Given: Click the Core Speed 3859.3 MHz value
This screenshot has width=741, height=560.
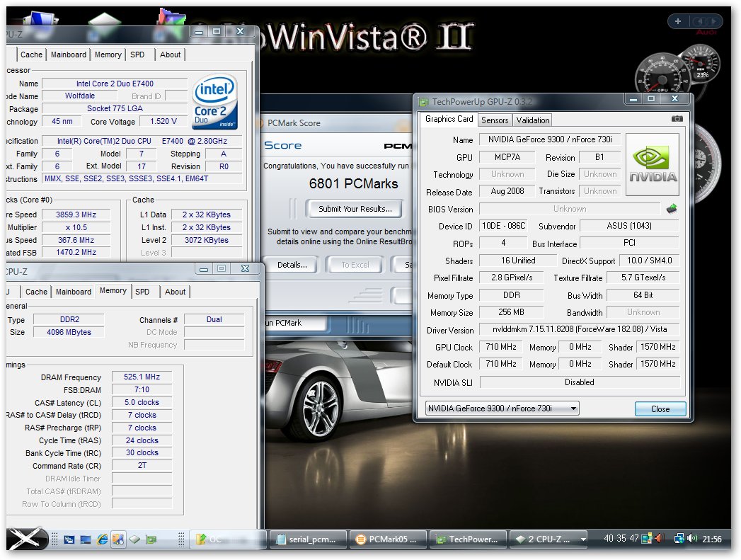Looking at the screenshot, I should [x=76, y=215].
